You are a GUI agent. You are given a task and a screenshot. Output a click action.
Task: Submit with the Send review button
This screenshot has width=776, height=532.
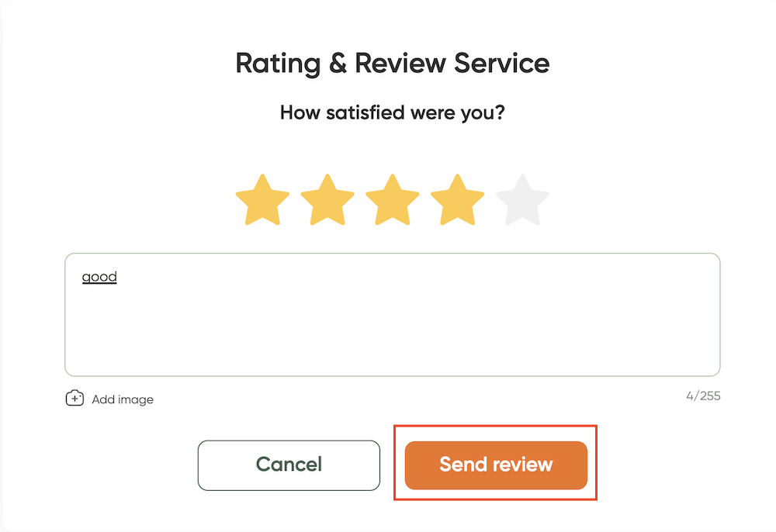click(x=496, y=465)
